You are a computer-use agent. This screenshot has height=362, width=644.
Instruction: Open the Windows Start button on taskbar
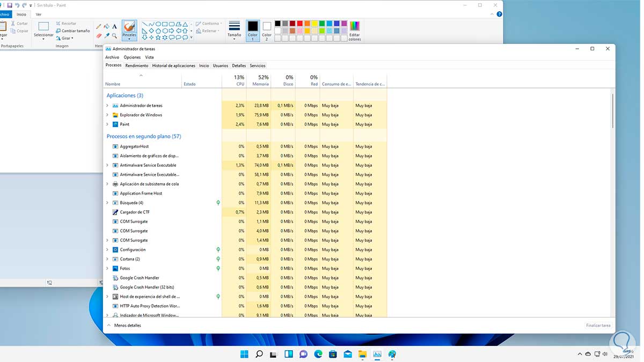244,354
